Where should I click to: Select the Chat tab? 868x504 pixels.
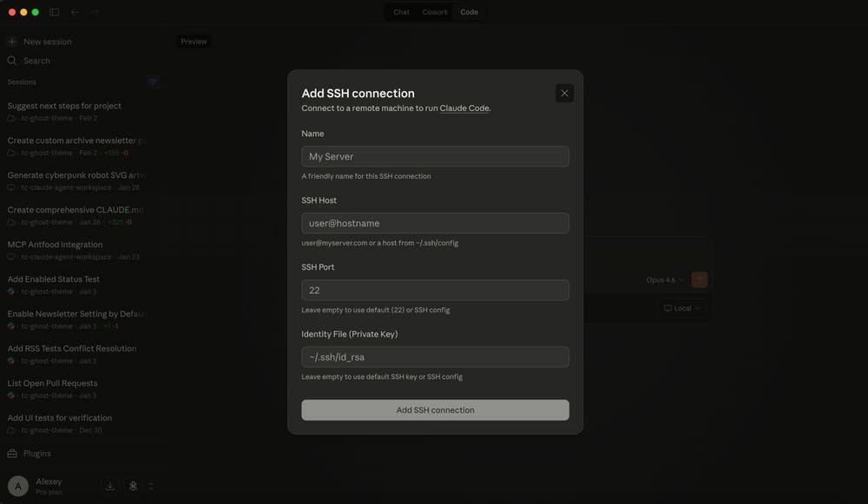400,11
